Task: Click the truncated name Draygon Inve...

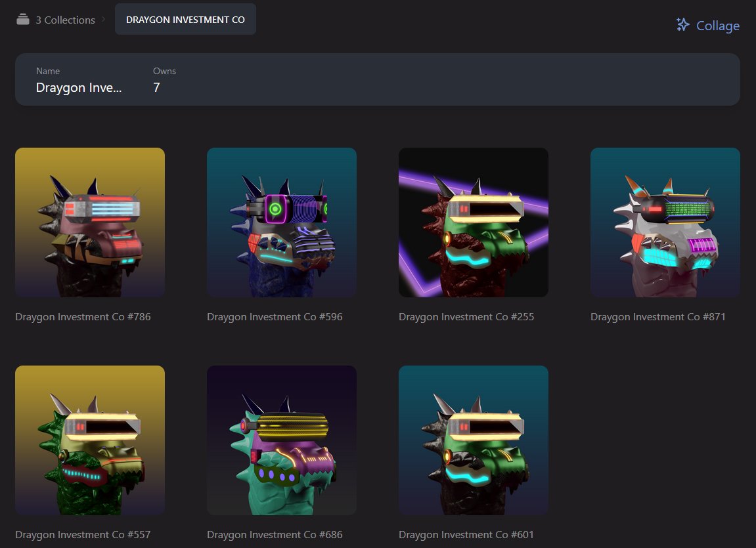Action: pos(79,88)
